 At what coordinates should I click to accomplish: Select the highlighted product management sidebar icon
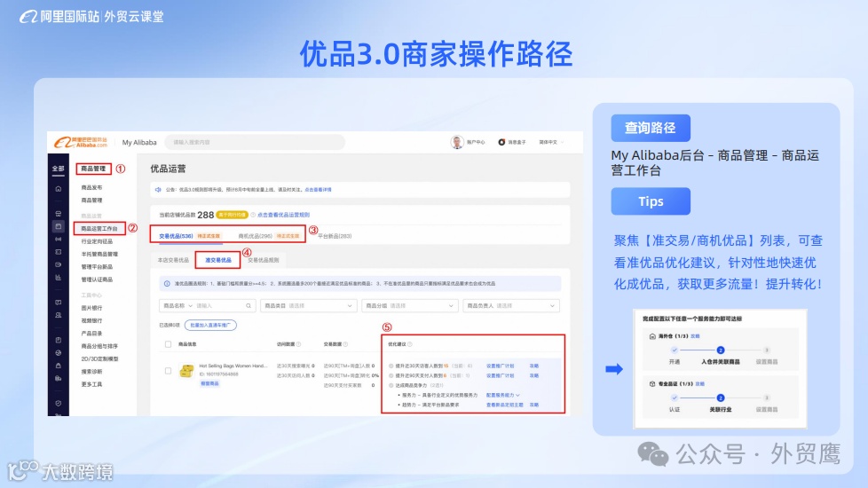(58, 226)
